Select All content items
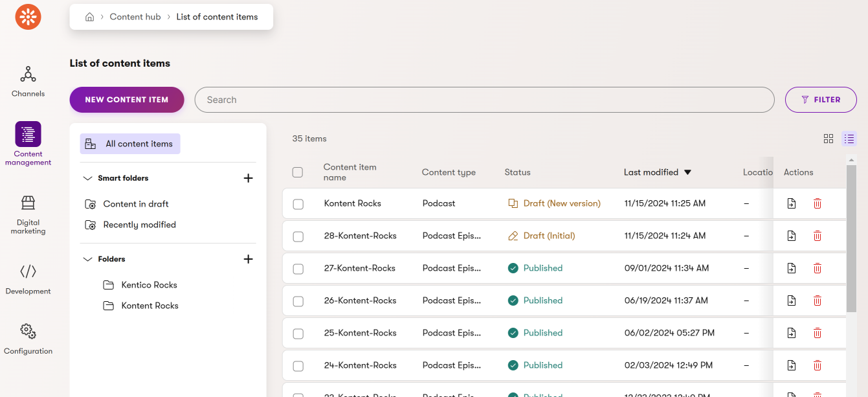The width and height of the screenshot is (868, 397). 130,144
